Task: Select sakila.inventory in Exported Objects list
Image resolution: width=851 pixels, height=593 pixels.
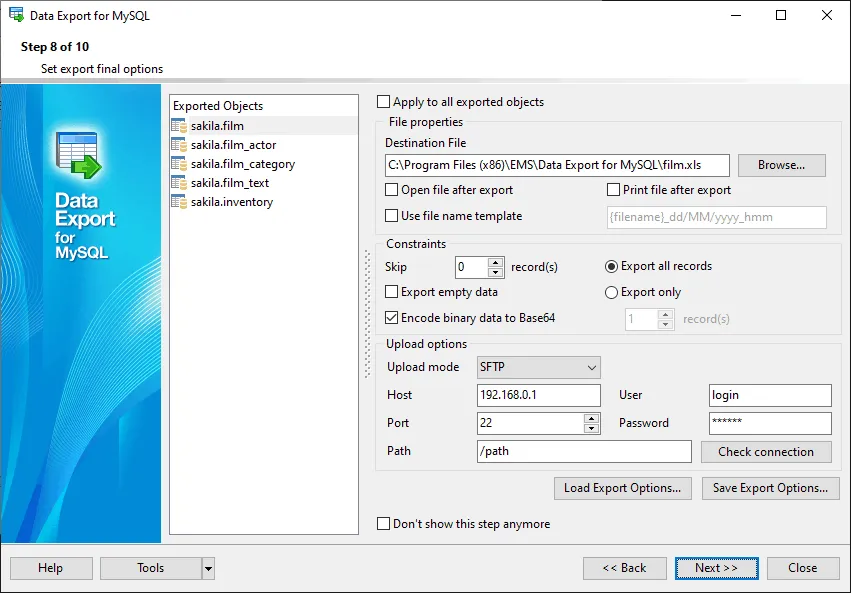Action: click(232, 202)
